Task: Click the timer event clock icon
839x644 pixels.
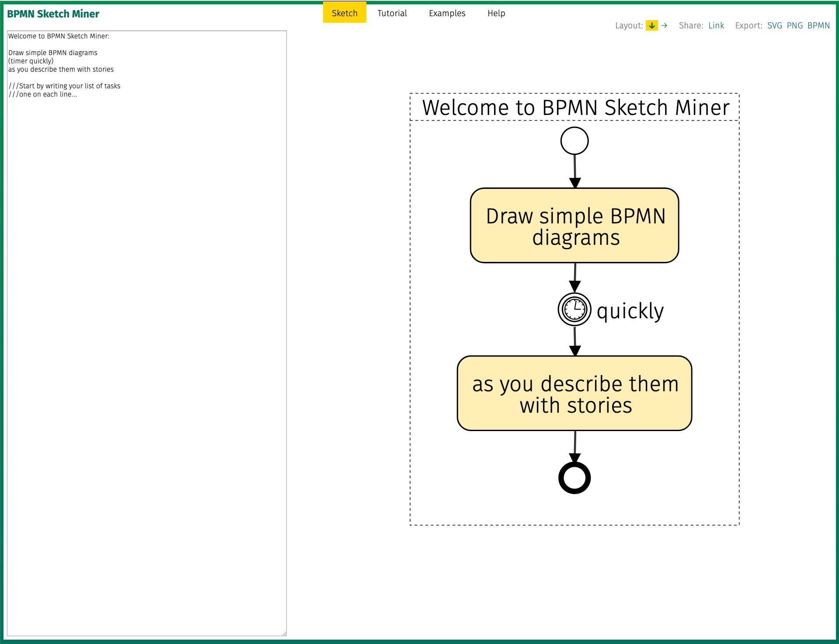Action: pyautogui.click(x=574, y=309)
